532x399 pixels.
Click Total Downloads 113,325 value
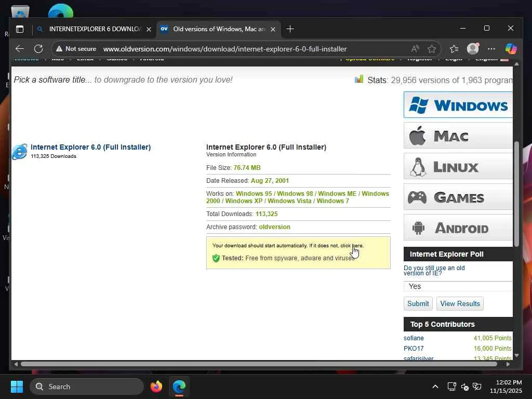[267, 214]
